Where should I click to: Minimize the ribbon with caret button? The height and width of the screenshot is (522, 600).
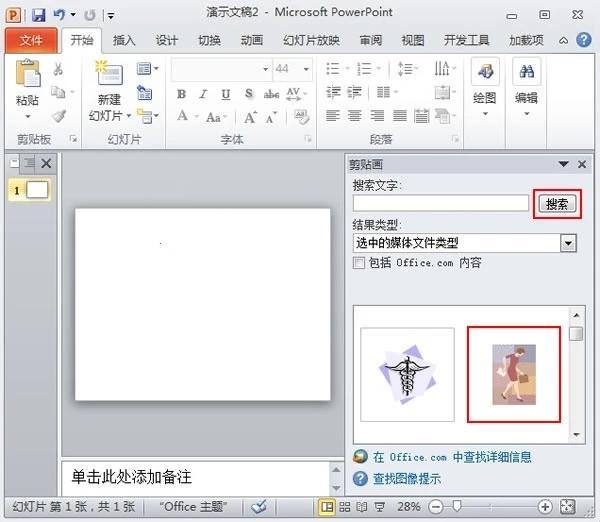[563, 40]
